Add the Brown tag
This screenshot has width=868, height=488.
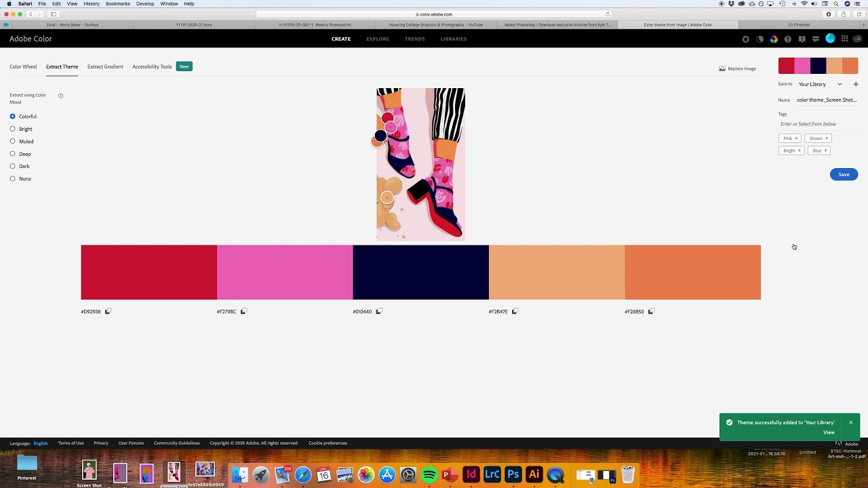click(818, 138)
